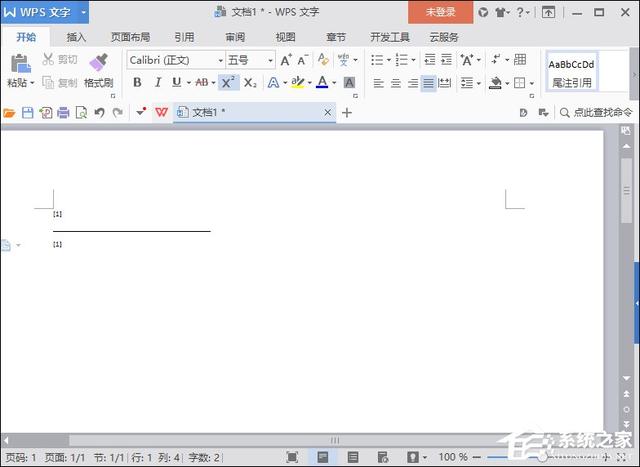Click the show/hide marks grid icon

520,60
